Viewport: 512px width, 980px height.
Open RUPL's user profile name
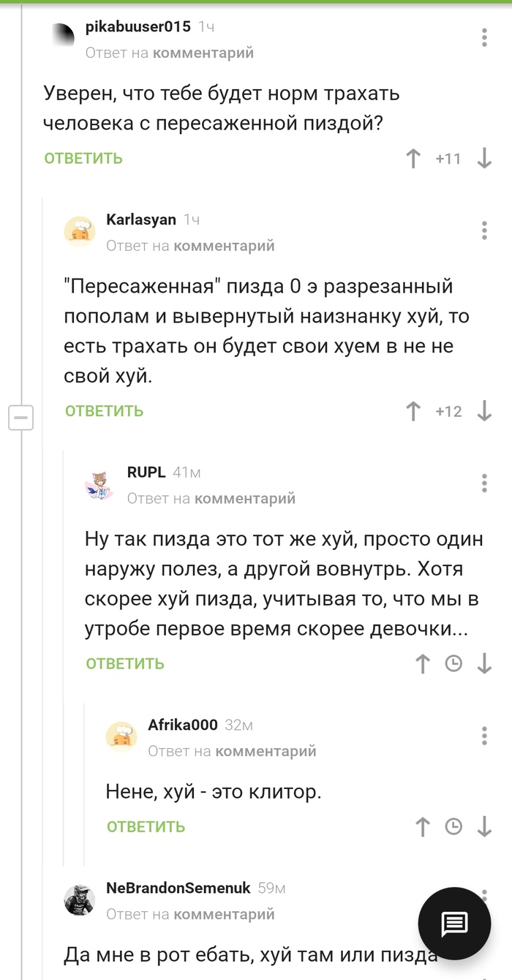coord(146,472)
